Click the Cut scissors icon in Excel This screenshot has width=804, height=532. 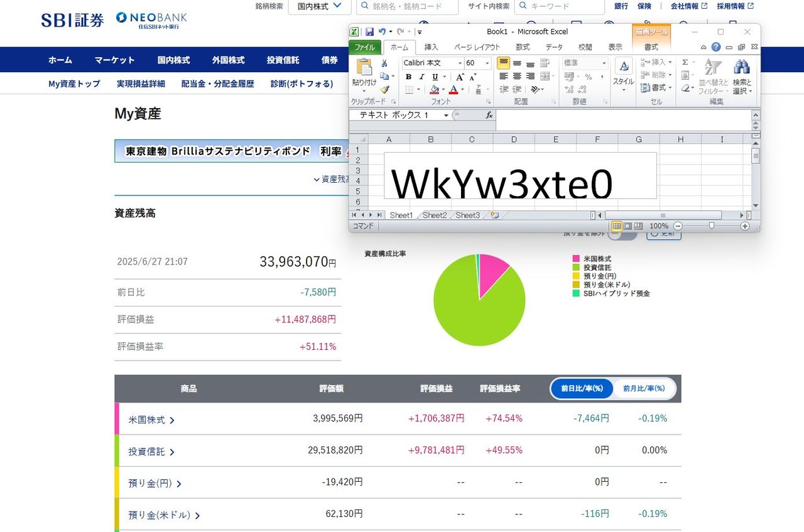click(x=384, y=63)
